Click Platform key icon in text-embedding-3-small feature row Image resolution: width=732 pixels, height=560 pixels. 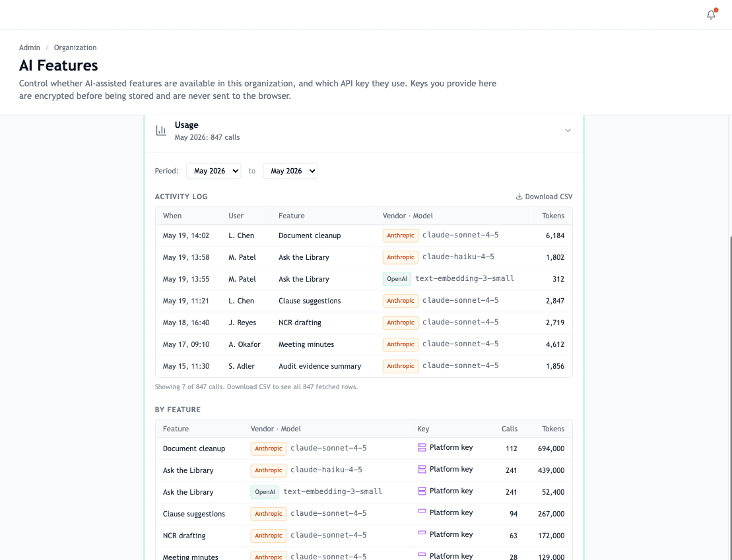tap(422, 491)
